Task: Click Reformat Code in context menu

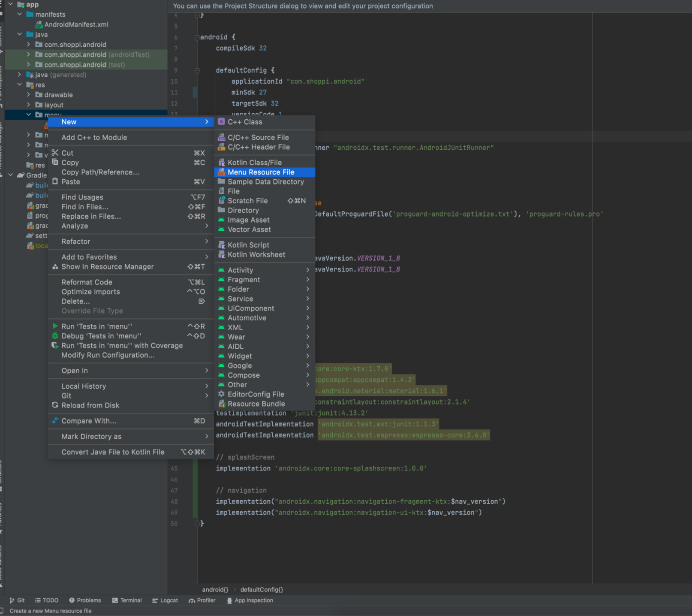Action: (x=131, y=282)
